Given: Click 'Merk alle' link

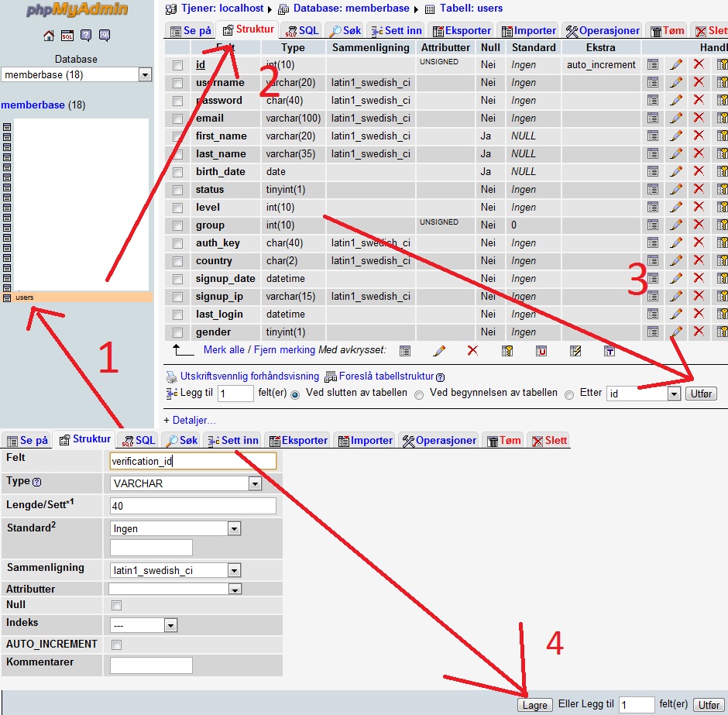Looking at the screenshot, I should point(224,349).
